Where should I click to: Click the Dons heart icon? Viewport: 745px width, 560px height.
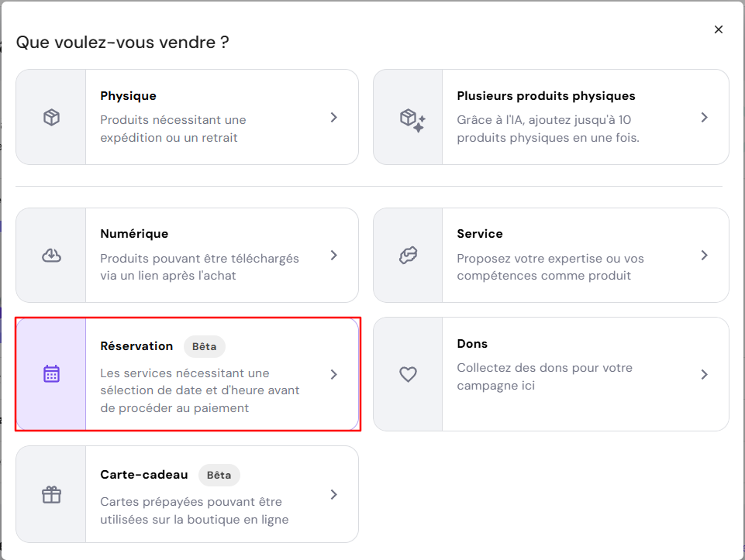coord(409,374)
